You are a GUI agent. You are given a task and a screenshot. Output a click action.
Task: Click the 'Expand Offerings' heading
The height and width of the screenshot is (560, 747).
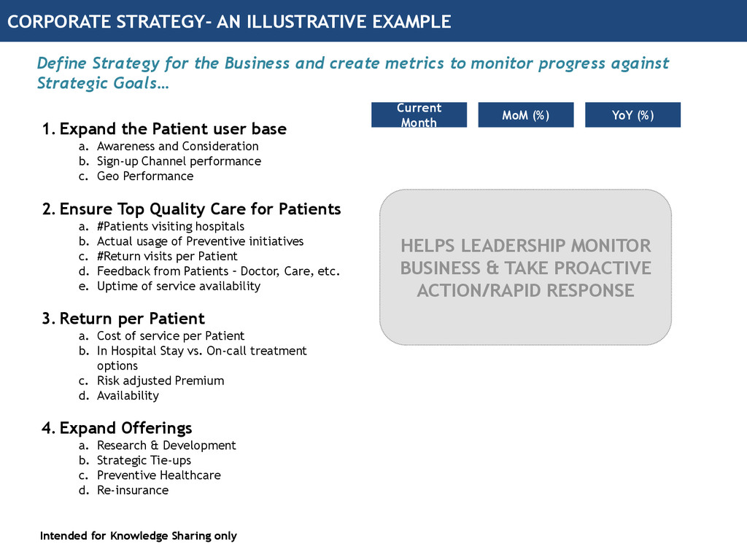117,427
